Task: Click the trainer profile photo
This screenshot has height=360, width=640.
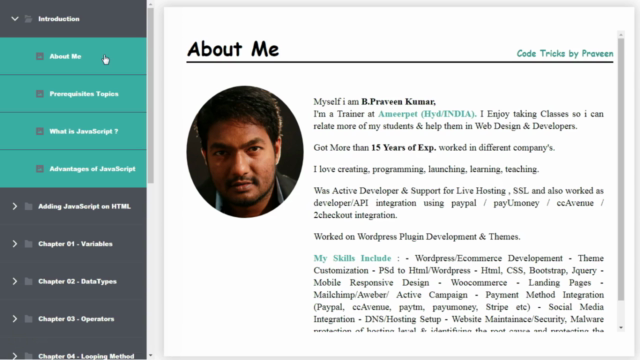Action: pyautogui.click(x=245, y=151)
